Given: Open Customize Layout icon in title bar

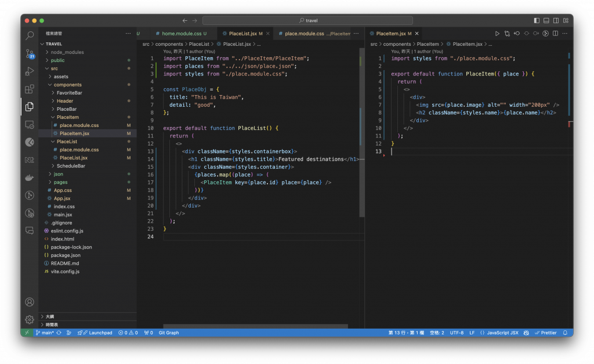Looking at the screenshot, I should [566, 20].
